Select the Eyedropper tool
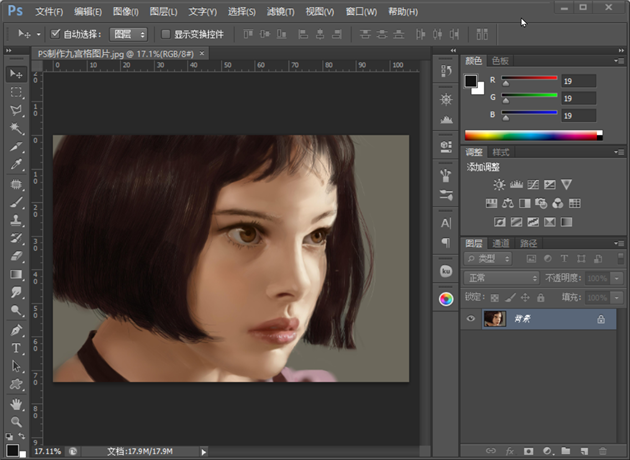The image size is (630, 460). coord(16,164)
